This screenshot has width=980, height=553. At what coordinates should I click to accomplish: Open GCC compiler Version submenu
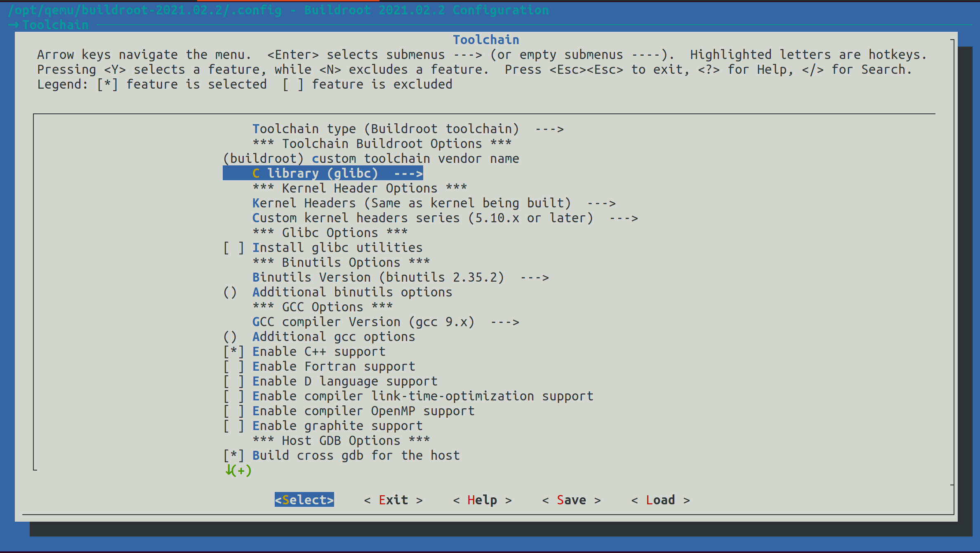386,322
